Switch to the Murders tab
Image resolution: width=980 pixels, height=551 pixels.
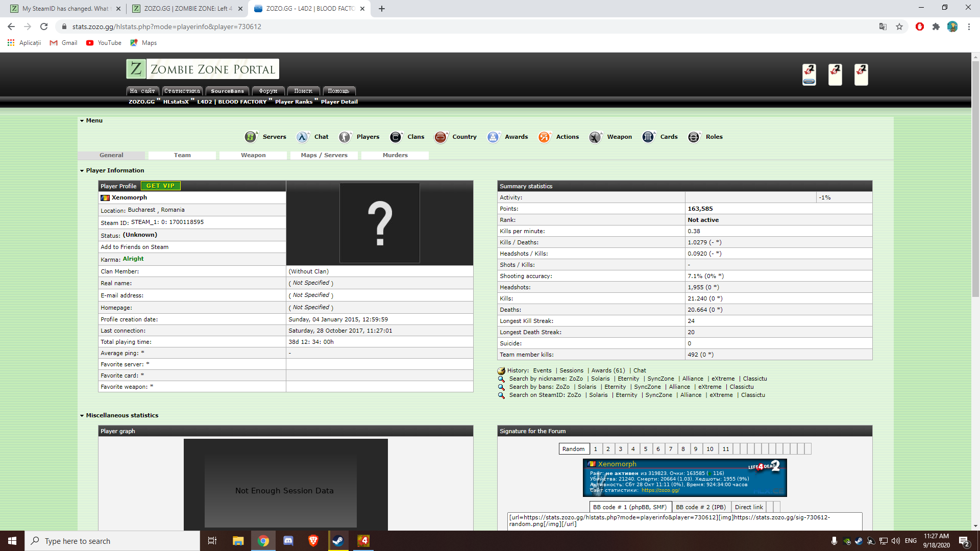(395, 155)
